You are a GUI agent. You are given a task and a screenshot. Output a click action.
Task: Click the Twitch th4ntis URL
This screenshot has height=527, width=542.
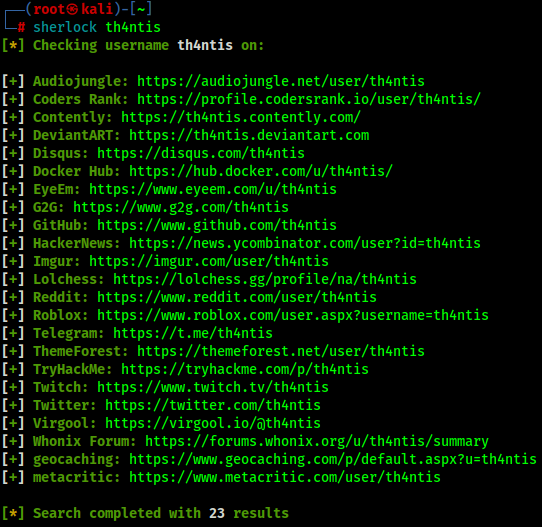pyautogui.click(x=213, y=387)
